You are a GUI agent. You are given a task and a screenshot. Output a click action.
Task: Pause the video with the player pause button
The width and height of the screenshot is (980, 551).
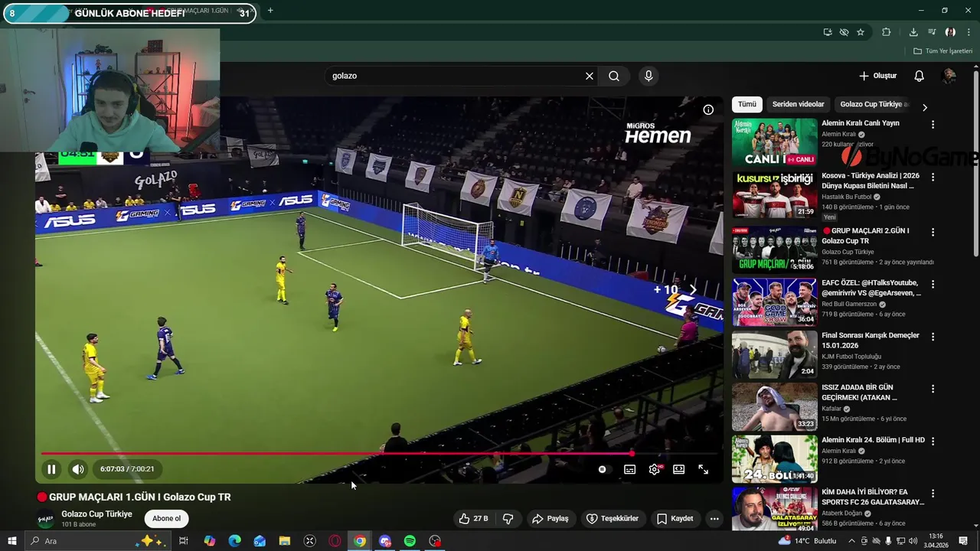click(51, 469)
